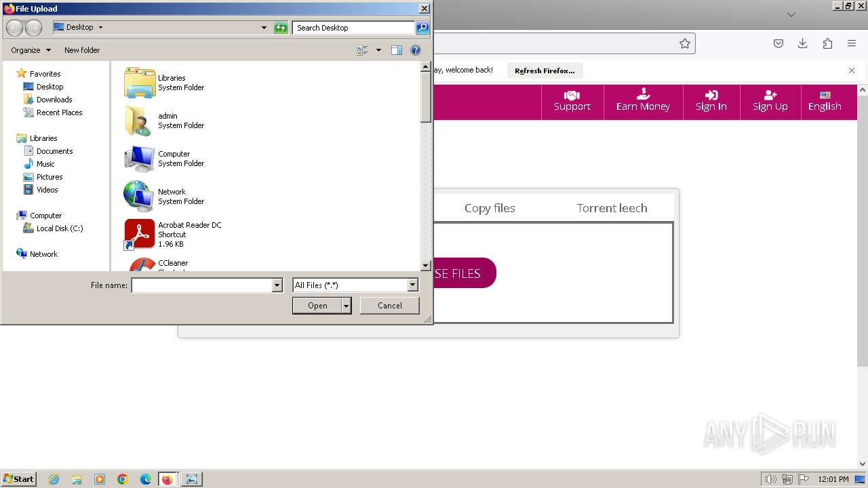868x488 pixels.
Task: Open Media Player icon on taskbar
Action: (100, 479)
